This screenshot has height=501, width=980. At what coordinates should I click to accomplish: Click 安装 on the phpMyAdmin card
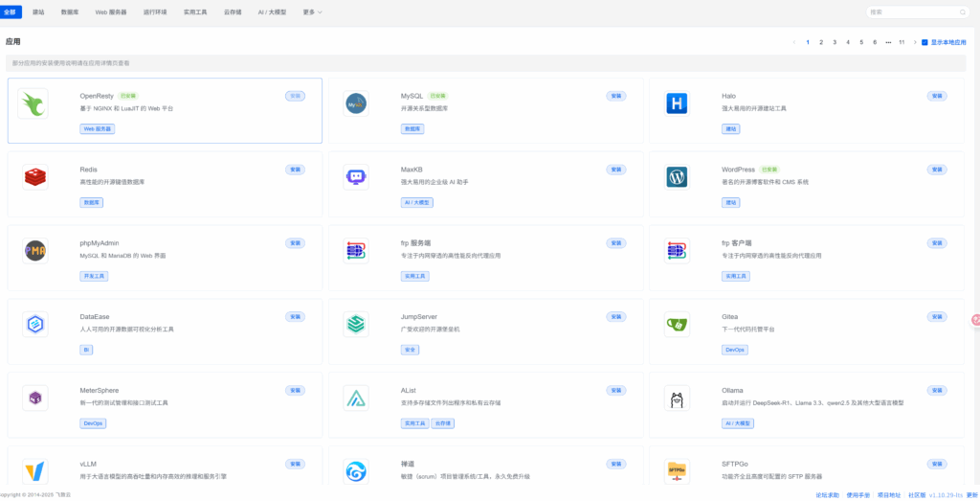pyautogui.click(x=295, y=243)
